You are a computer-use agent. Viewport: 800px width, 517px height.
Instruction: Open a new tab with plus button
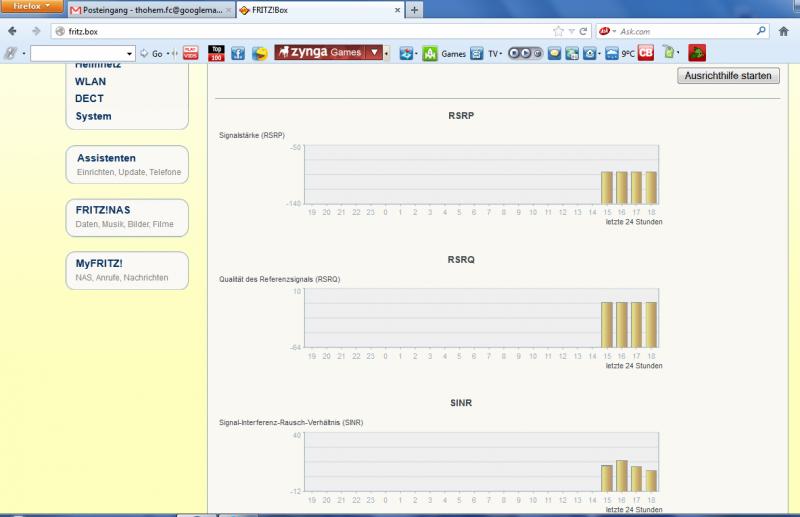[x=414, y=10]
